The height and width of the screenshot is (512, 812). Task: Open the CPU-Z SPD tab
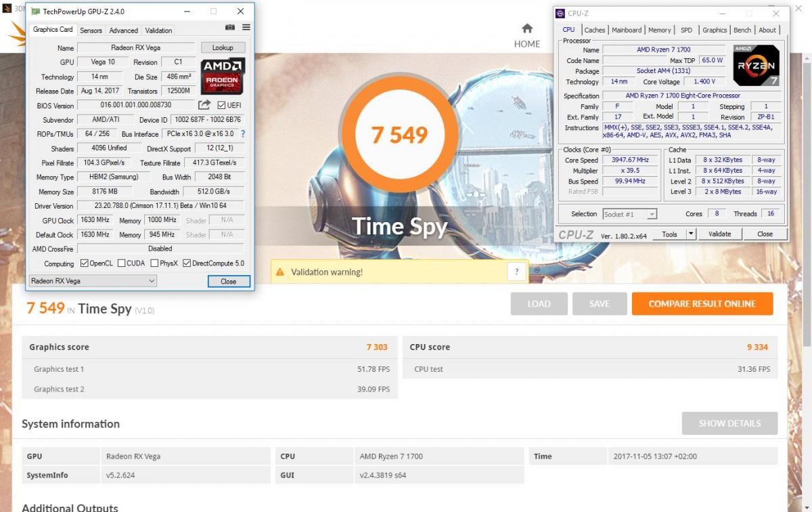[686, 30]
